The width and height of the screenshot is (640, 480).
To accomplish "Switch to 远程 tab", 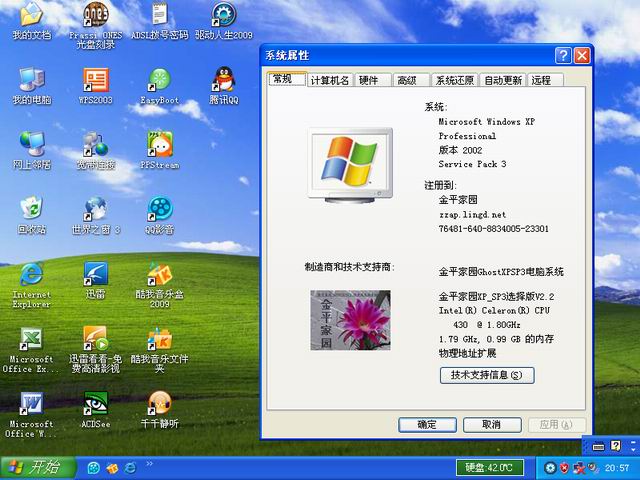I will 546,80.
